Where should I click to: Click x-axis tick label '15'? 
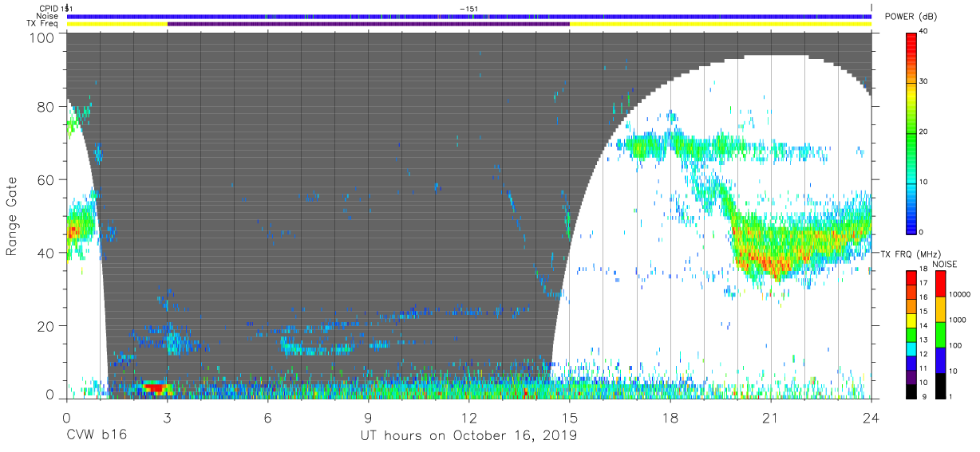tap(570, 417)
